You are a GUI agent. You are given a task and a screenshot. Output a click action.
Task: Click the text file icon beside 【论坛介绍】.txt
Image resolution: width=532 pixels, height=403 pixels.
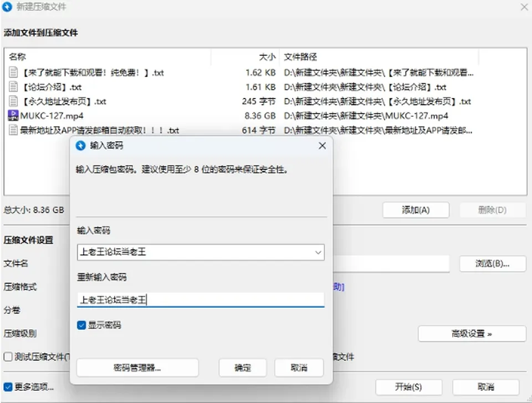click(13, 87)
